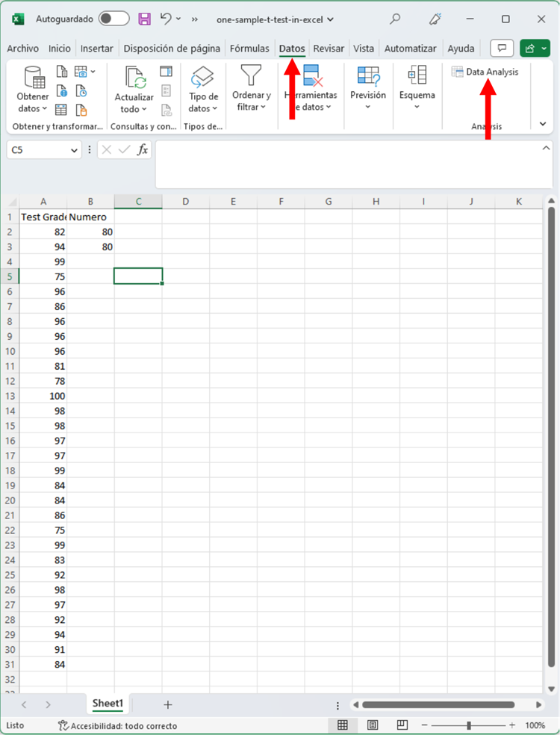Click the insert function fx icon

[142, 150]
